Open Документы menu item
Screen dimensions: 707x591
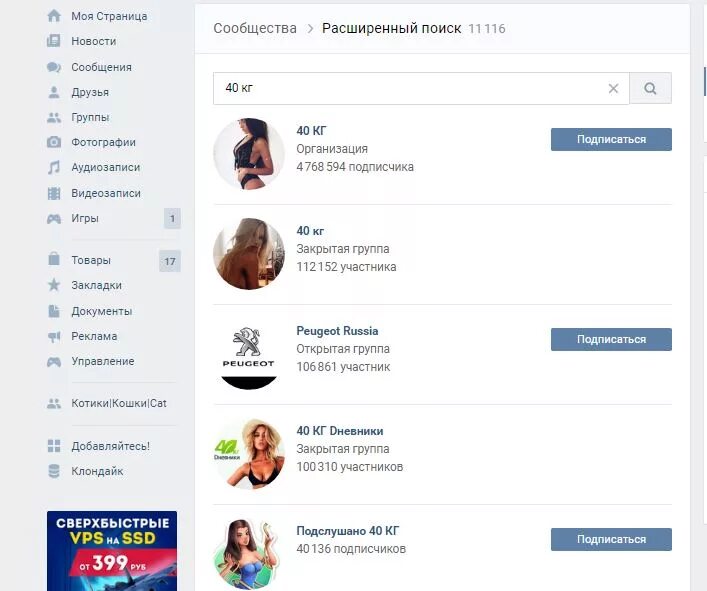(101, 311)
